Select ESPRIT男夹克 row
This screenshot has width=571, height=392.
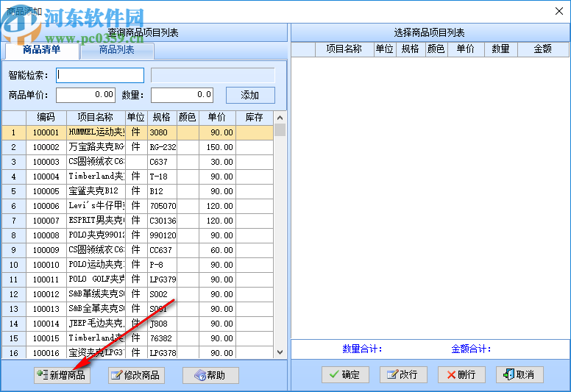(x=138, y=221)
